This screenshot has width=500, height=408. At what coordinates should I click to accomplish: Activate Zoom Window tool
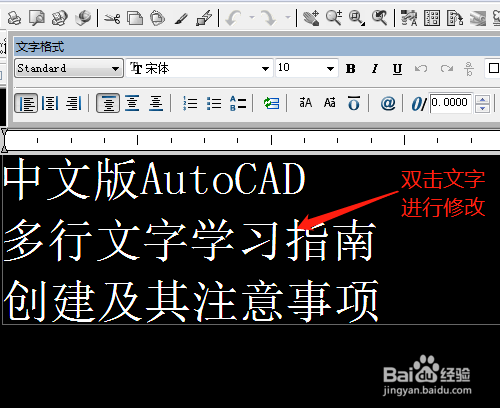(x=357, y=18)
